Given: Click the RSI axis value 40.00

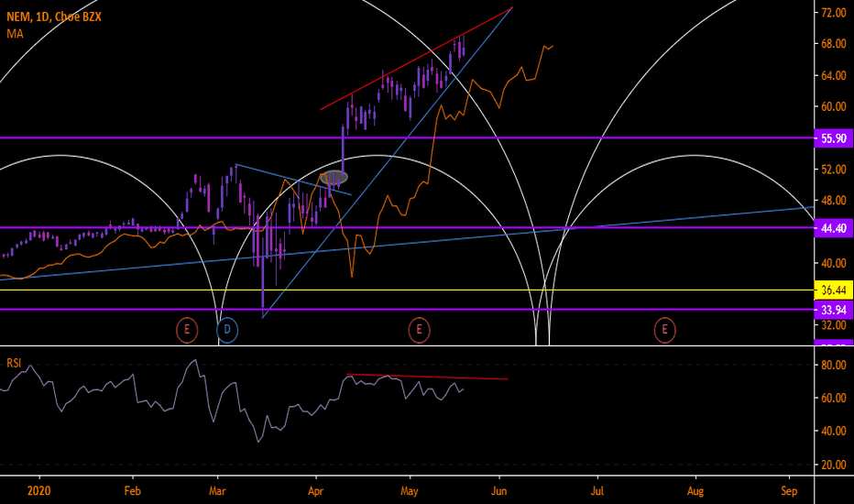Looking at the screenshot, I should click(x=833, y=431).
